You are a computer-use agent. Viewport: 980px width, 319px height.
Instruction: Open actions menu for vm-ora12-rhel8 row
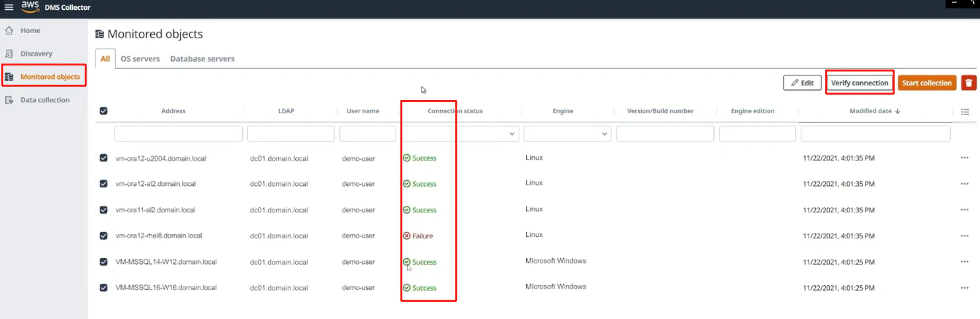coord(965,236)
